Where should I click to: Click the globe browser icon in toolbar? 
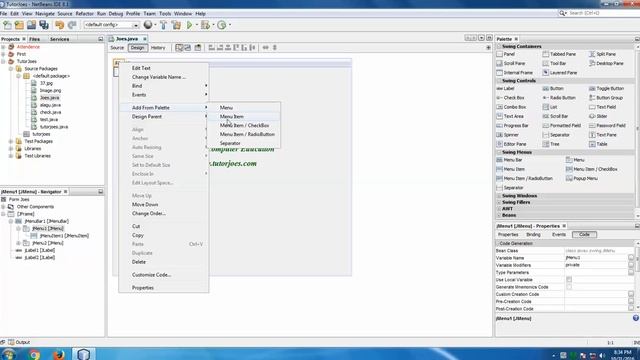pyautogui.click(x=148, y=25)
